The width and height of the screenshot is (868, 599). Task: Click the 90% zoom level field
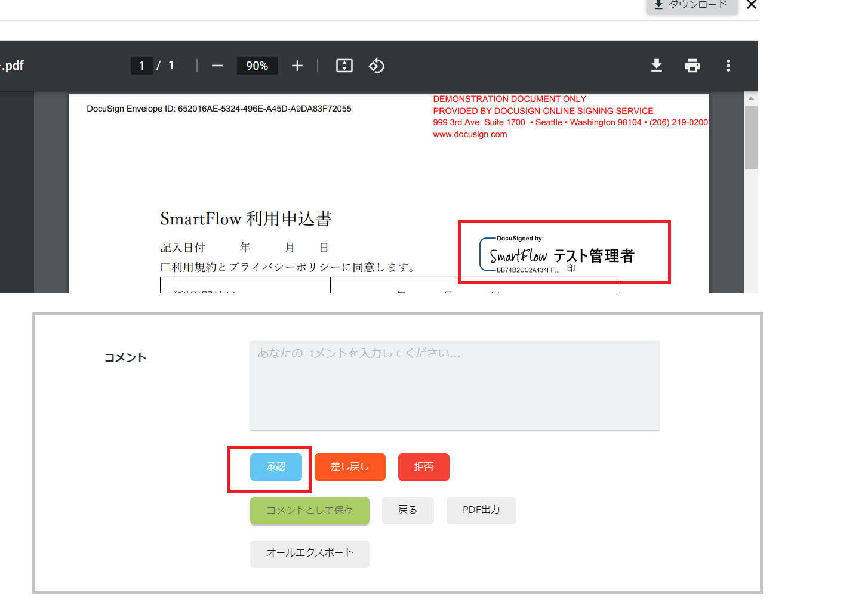point(257,66)
